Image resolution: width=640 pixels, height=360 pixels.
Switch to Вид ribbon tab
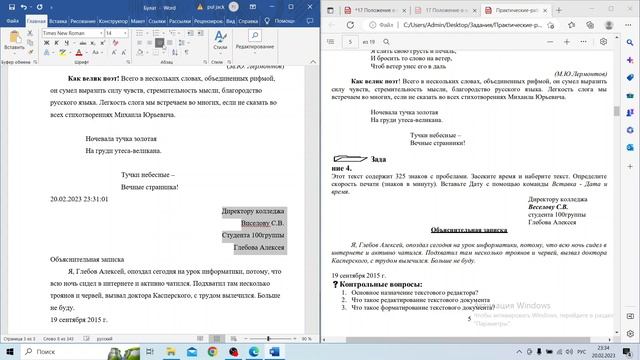[x=230, y=21]
